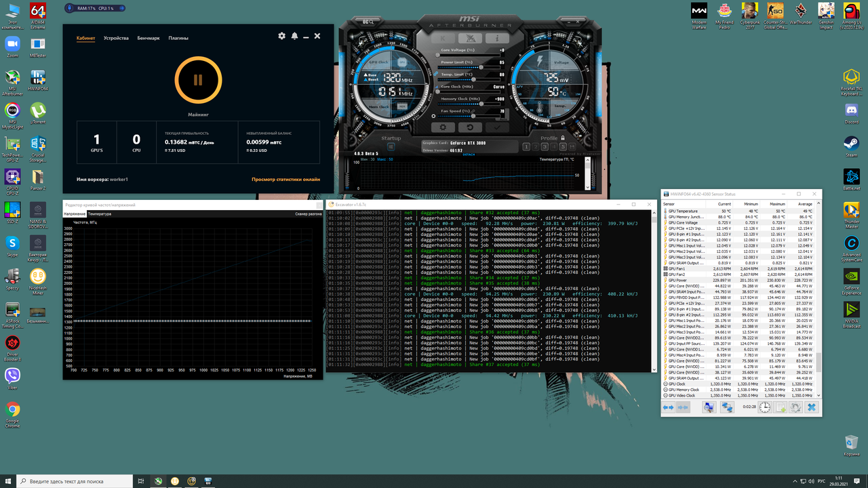Adjust the Fan Speed slider
Screen dimensions: 868x488
[469, 116]
